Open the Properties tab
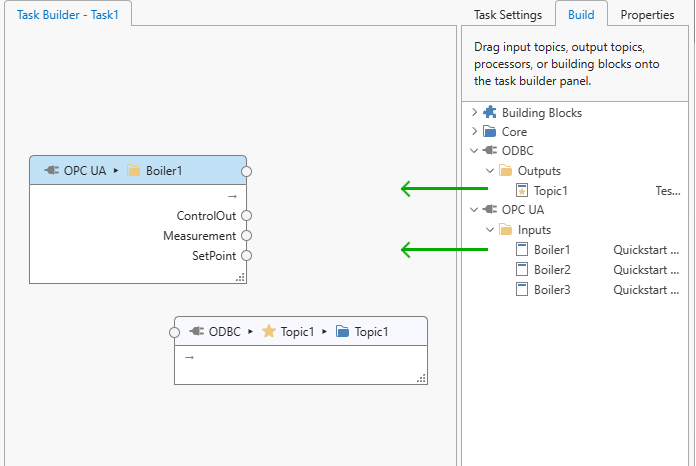696x466 pixels. [647, 15]
